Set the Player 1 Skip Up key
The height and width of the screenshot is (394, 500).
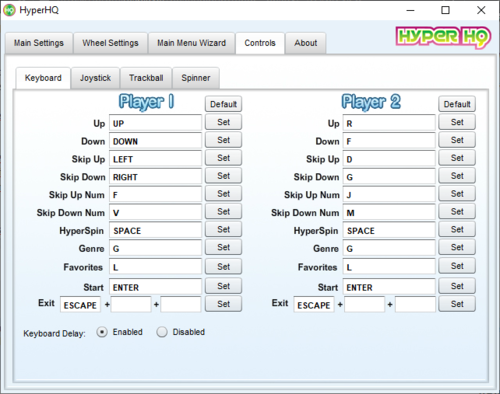(x=223, y=158)
